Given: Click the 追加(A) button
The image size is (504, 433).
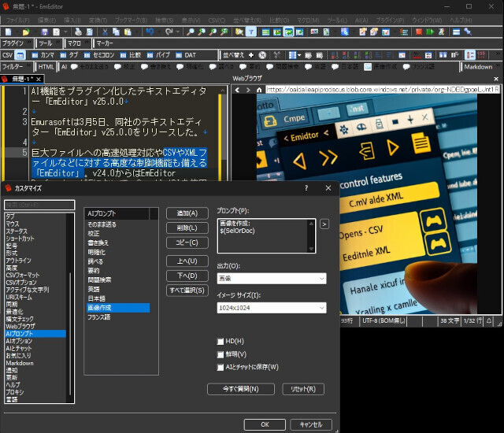Looking at the screenshot, I should [x=187, y=213].
